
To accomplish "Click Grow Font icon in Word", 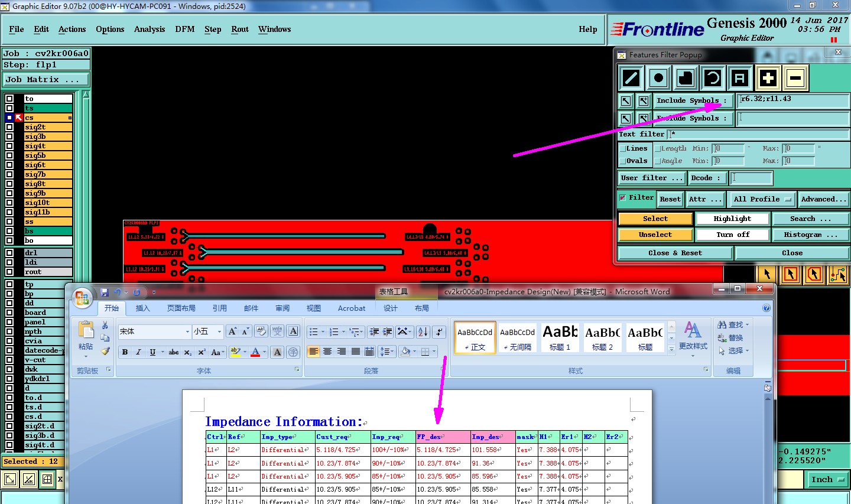I will click(232, 331).
